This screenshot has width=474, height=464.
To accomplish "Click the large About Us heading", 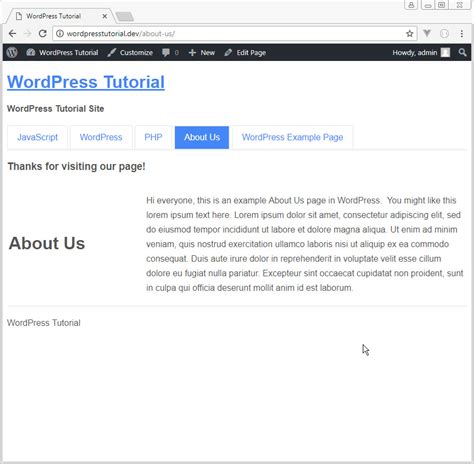I will click(47, 243).
